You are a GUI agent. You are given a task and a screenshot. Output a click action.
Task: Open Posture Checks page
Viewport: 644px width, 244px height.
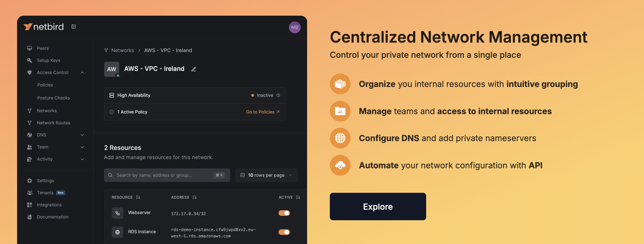coord(54,98)
